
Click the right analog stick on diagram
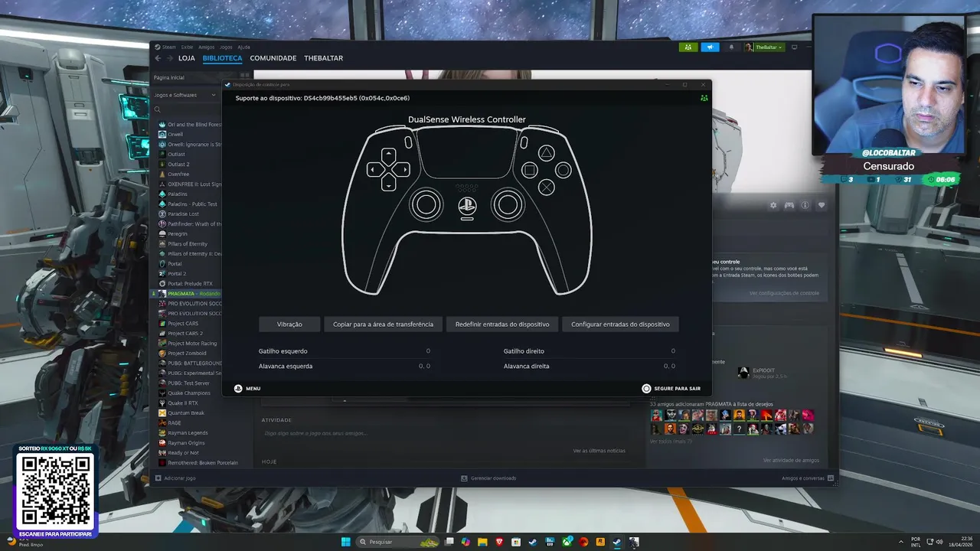pyautogui.click(x=507, y=204)
